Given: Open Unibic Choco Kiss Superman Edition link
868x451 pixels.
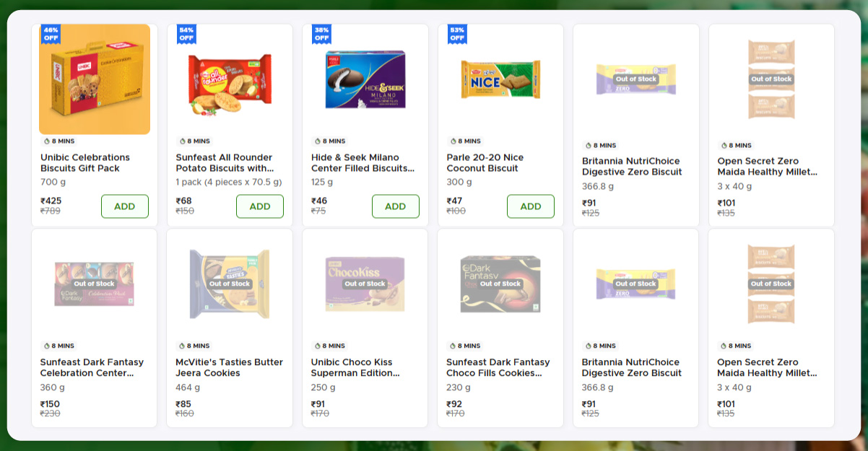Looking at the screenshot, I should coord(355,367).
